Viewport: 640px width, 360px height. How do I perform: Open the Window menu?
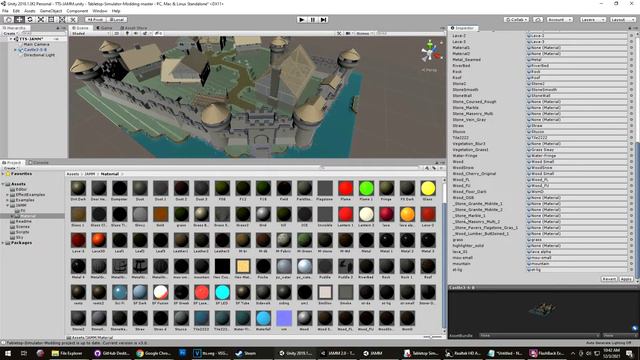[x=100, y=11]
